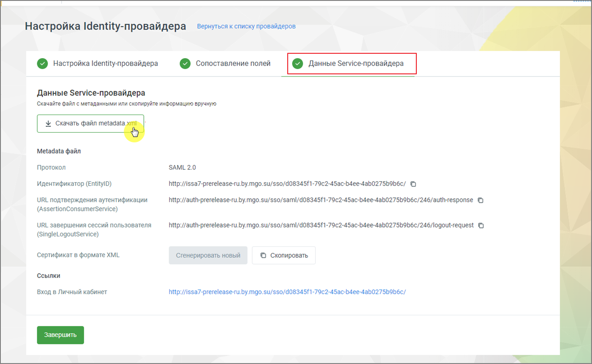This screenshot has width=592, height=364.
Task: Download the metadata.xml file
Action: tap(91, 124)
